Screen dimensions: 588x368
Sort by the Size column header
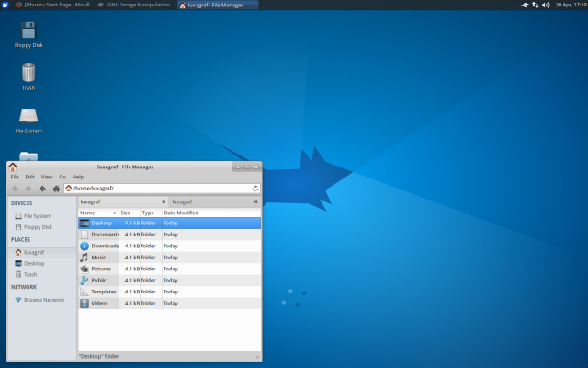(130, 213)
